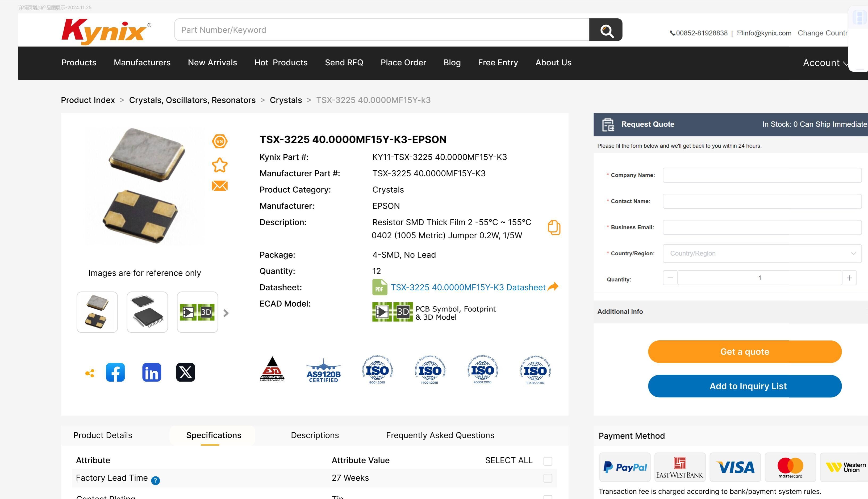Select the Mastercard payment logo
This screenshot has width=868, height=499.
click(790, 467)
